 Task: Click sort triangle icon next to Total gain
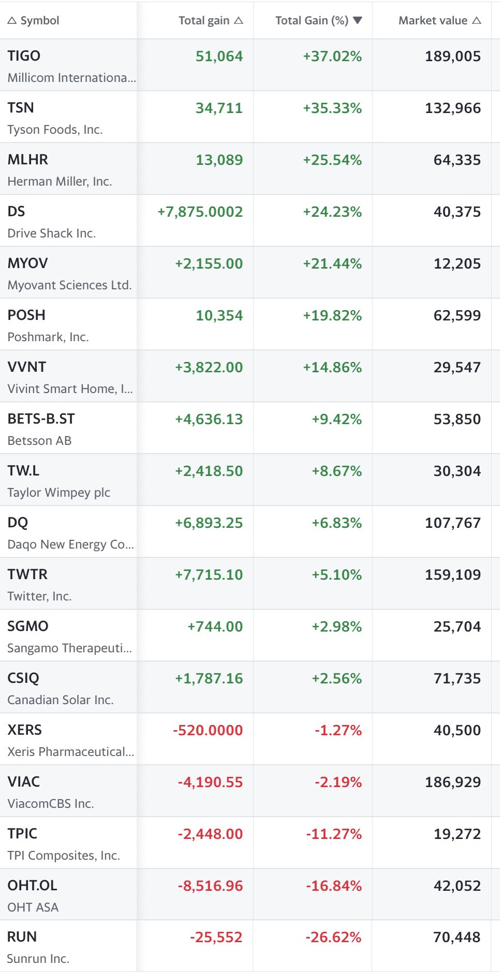click(x=238, y=21)
